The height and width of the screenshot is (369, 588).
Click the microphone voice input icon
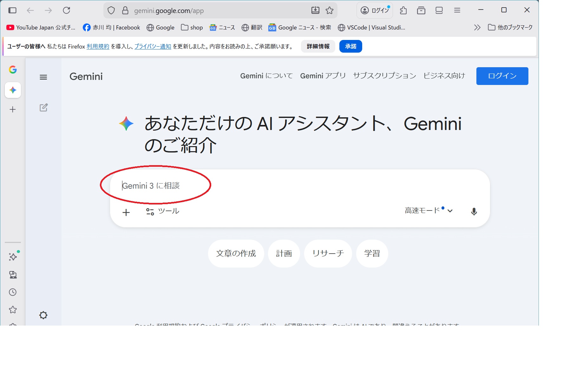click(x=474, y=211)
